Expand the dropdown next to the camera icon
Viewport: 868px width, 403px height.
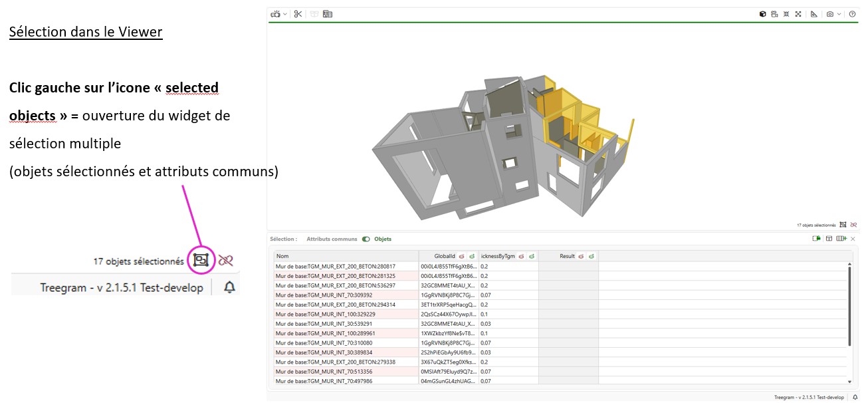click(839, 14)
